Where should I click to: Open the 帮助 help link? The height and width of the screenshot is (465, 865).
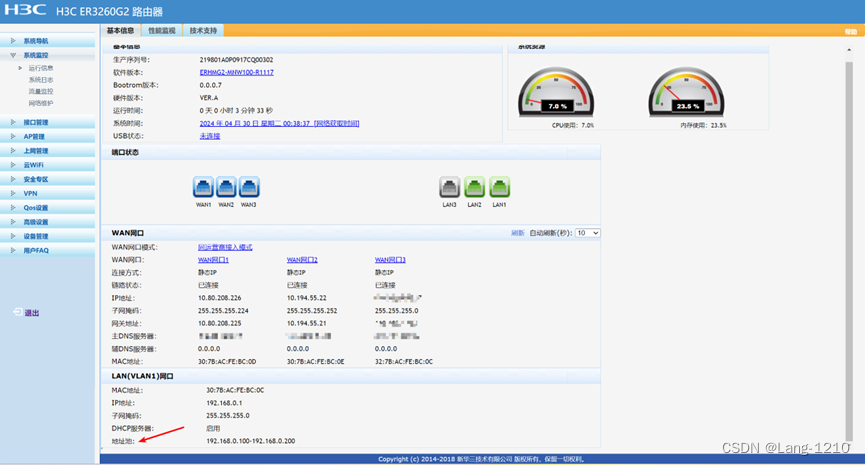[850, 31]
